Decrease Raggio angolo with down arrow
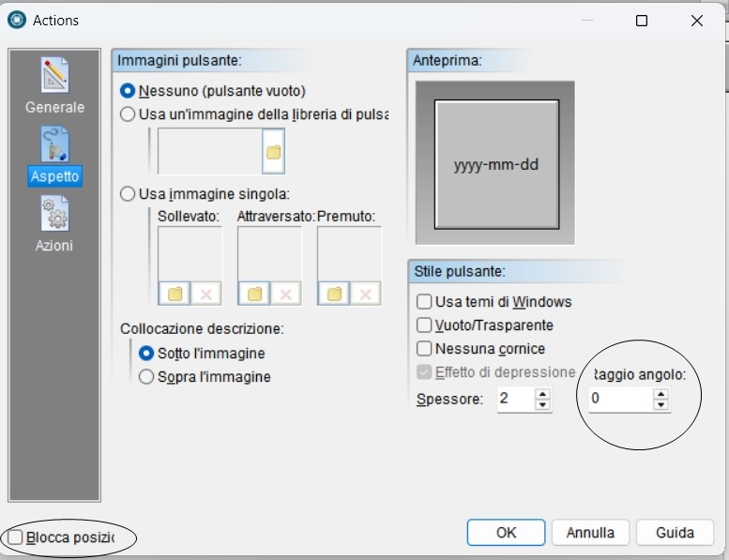The width and height of the screenshot is (729, 560). 661,405
